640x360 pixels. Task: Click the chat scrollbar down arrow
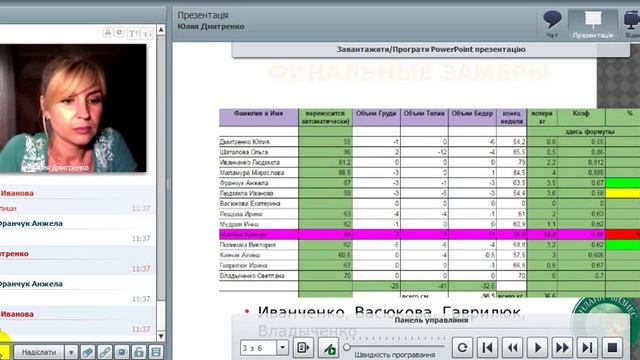click(x=161, y=336)
